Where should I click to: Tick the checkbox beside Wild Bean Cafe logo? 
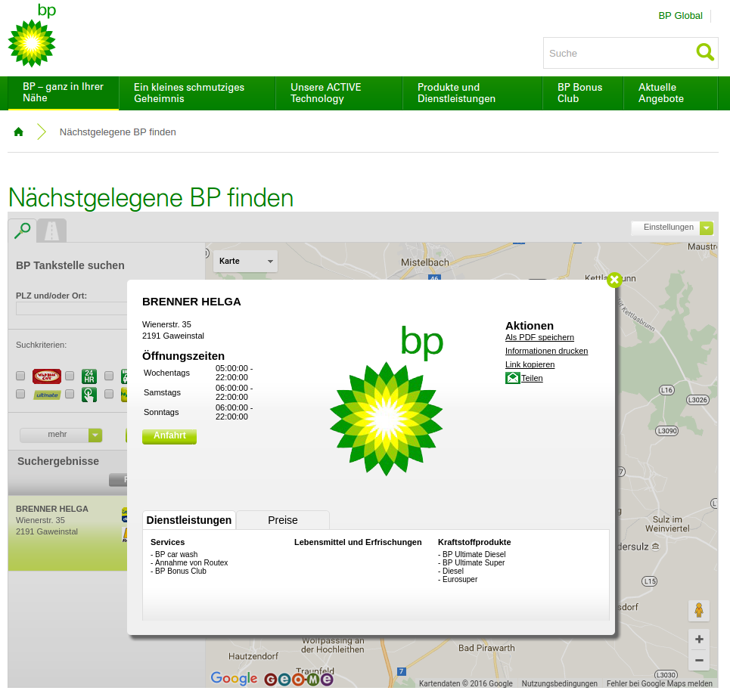coord(20,376)
